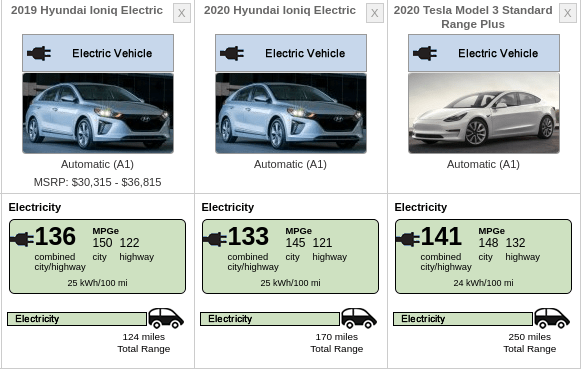The image size is (582, 369).
Task: Remove 2020 Hyundai Ioniq Electric with X button
Action: point(375,13)
